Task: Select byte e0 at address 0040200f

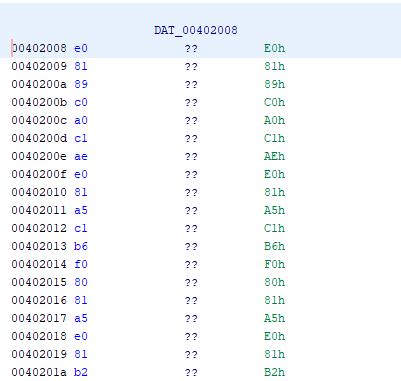Action: pyautogui.click(x=81, y=174)
